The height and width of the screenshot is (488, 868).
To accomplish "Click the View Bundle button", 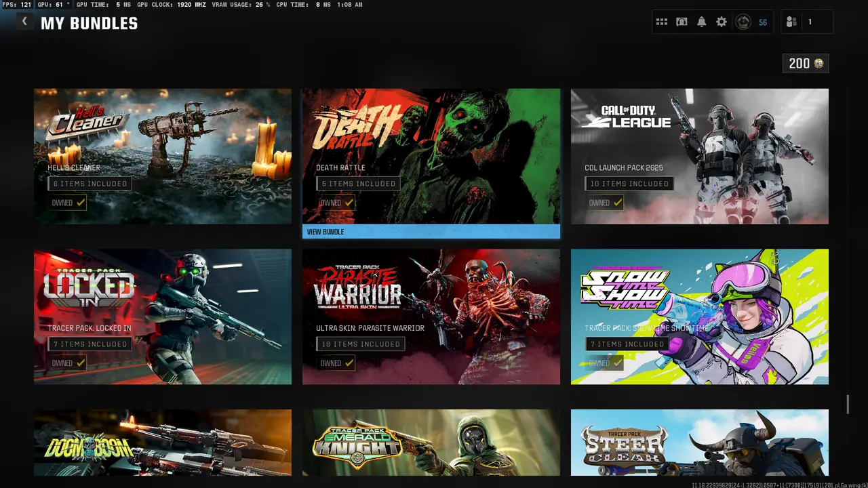I will (431, 232).
